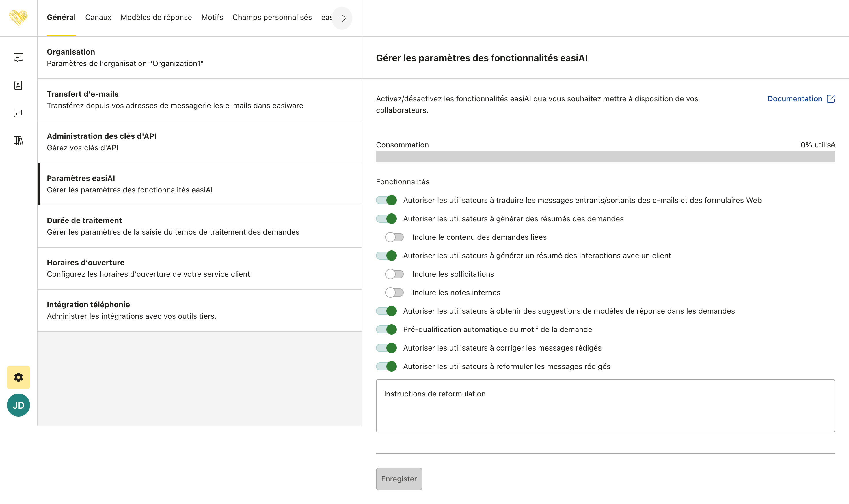Open the Champs personnalisés tab
Image resolution: width=849 pixels, height=504 pixels.
point(272,17)
